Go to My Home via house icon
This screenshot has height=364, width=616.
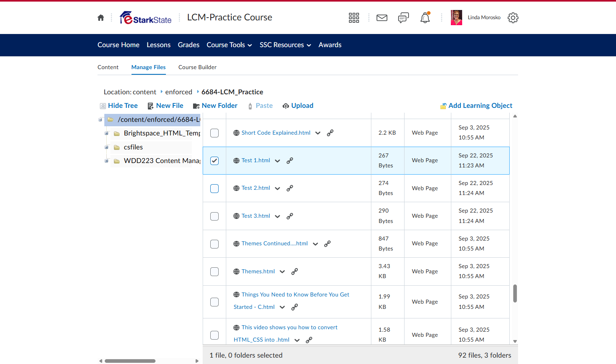pyautogui.click(x=101, y=18)
